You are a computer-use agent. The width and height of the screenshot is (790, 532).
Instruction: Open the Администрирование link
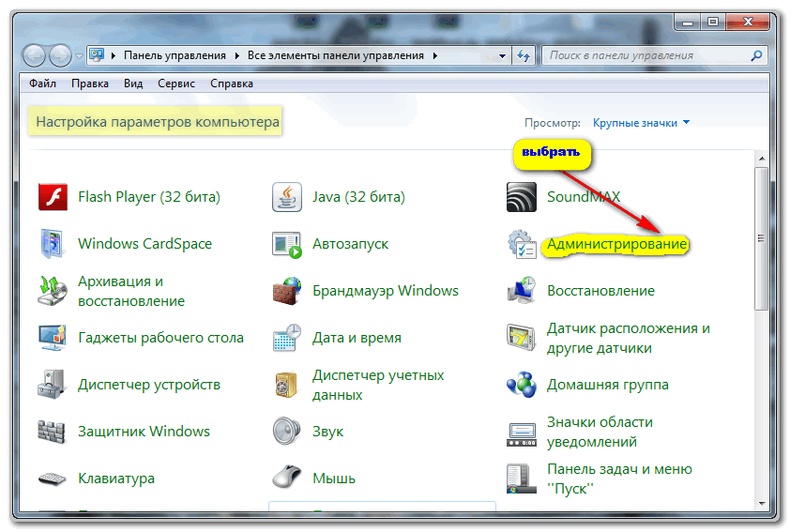pos(616,244)
